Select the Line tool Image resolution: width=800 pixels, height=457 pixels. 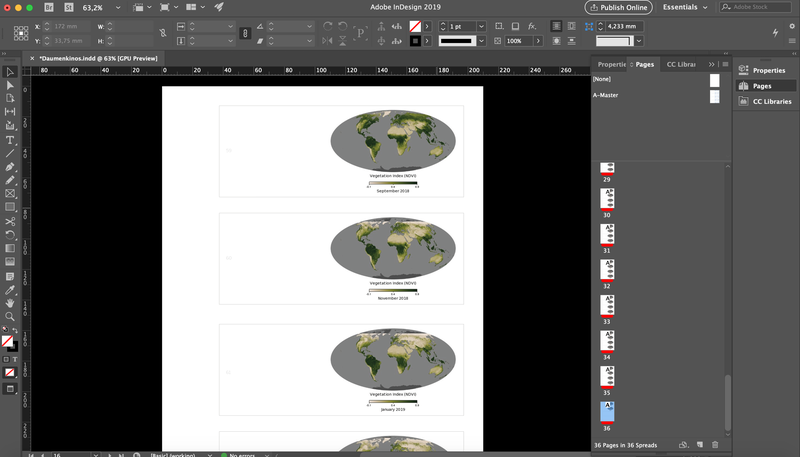(10, 153)
